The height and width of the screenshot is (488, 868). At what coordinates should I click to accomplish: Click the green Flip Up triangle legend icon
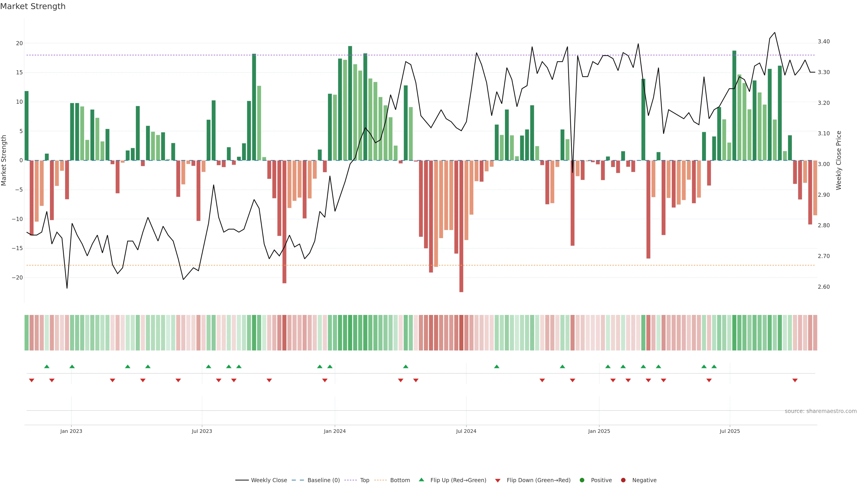tap(421, 480)
